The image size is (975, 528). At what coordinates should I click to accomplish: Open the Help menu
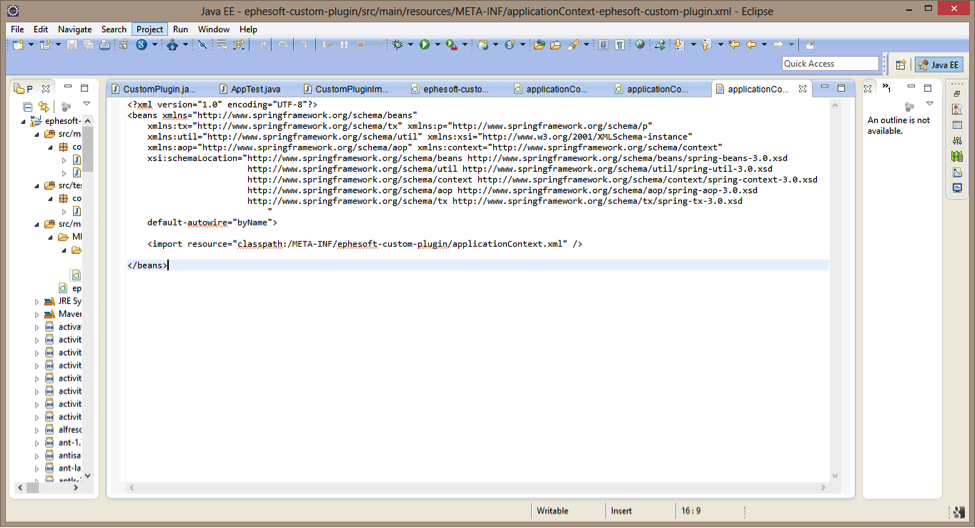[248, 29]
